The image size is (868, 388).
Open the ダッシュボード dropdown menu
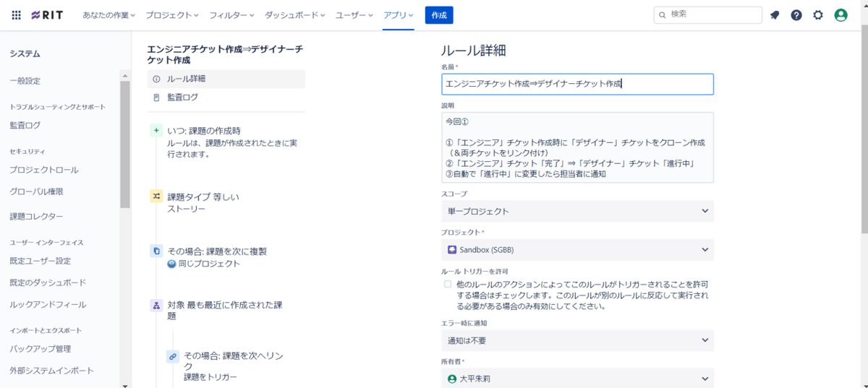295,15
